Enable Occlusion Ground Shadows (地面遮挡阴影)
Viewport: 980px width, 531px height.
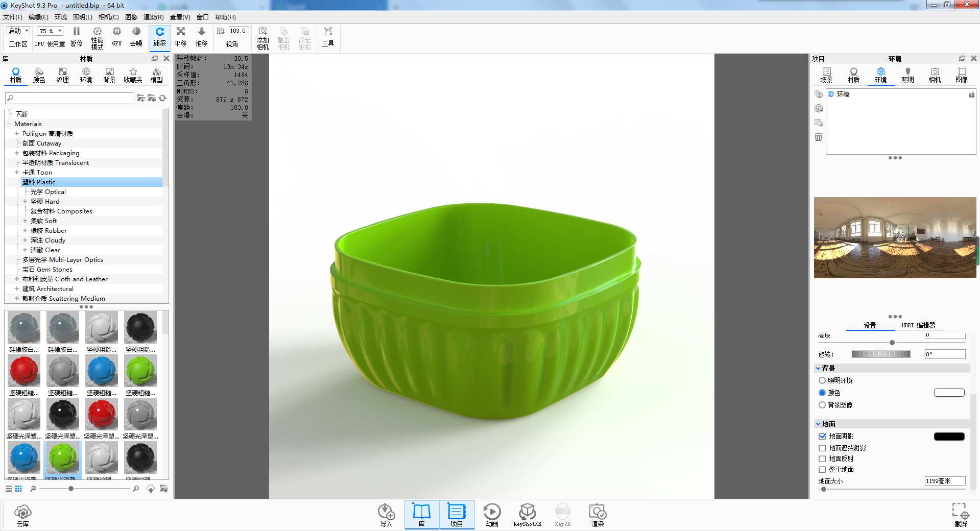tap(822, 448)
